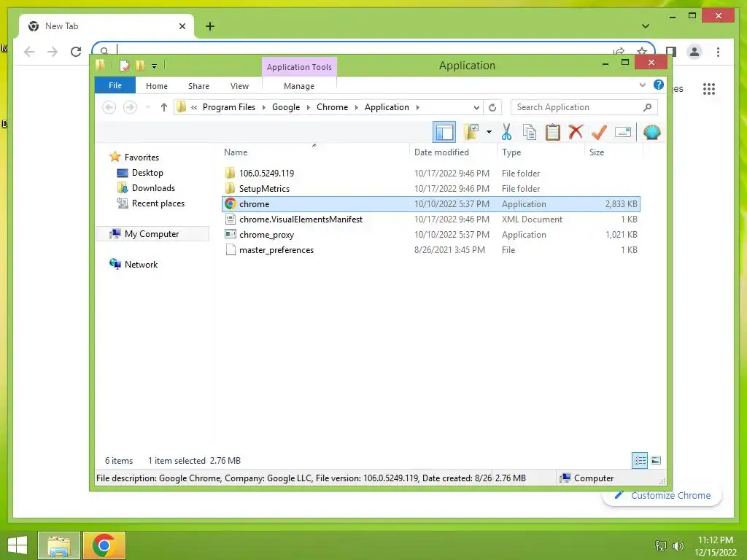Select the chrome application file
This screenshot has width=747, height=560.
pyautogui.click(x=430, y=204)
